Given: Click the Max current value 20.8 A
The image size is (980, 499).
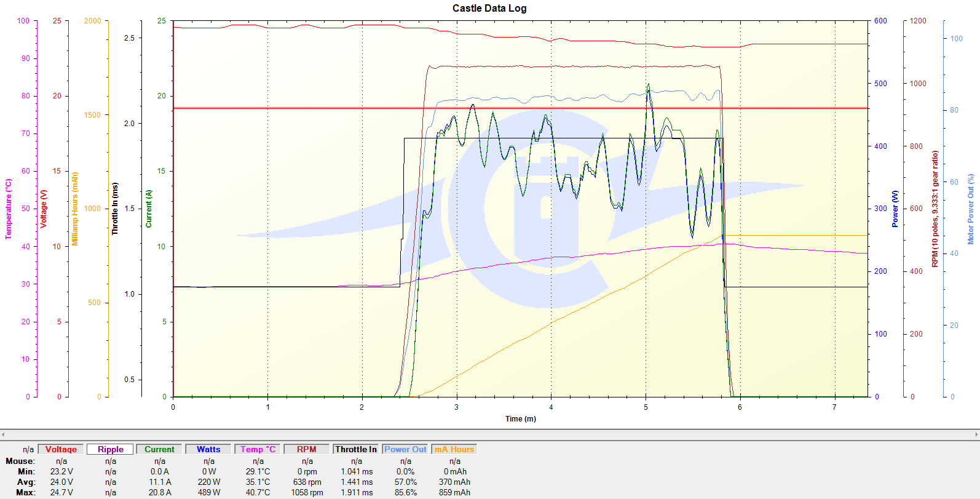Looking at the screenshot, I should 160,492.
